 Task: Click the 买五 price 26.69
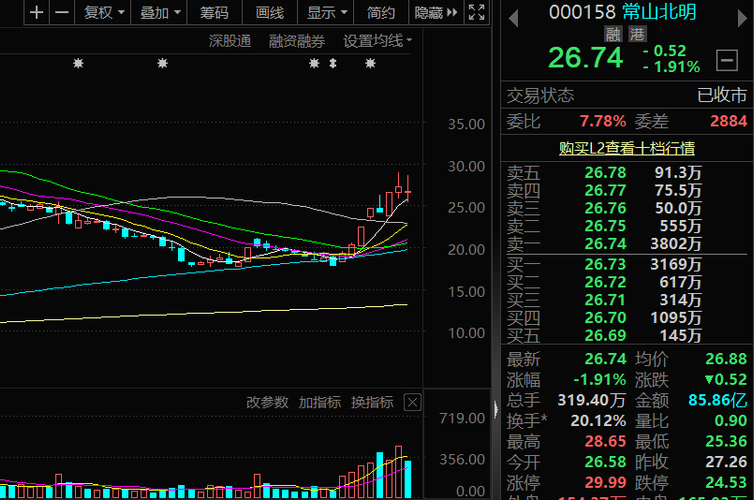[x=605, y=336]
